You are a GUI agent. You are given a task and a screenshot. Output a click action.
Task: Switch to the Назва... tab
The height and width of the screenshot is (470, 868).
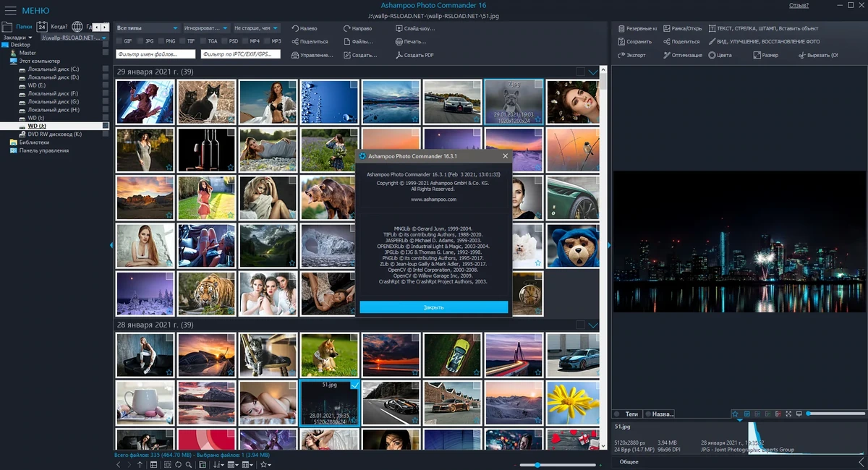[x=660, y=414]
